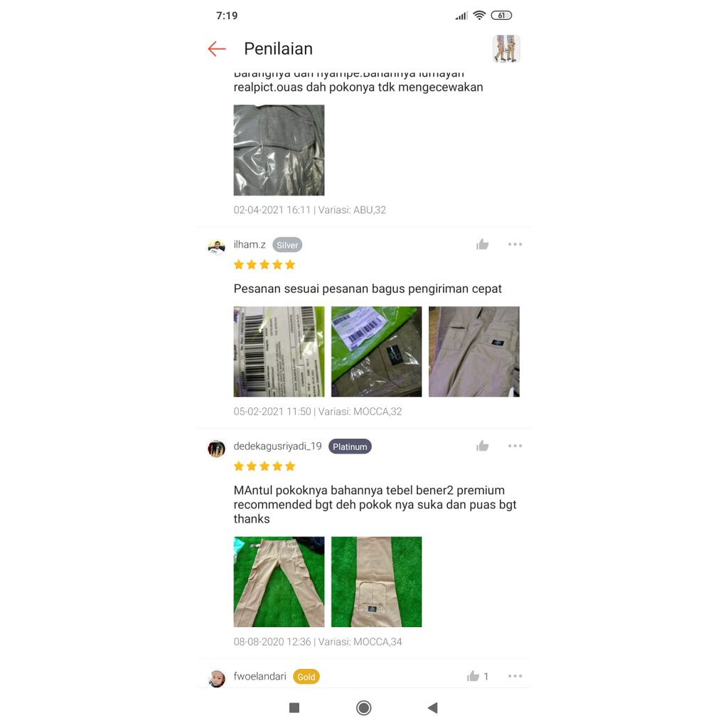Tap the Android home circle button

[363, 707]
